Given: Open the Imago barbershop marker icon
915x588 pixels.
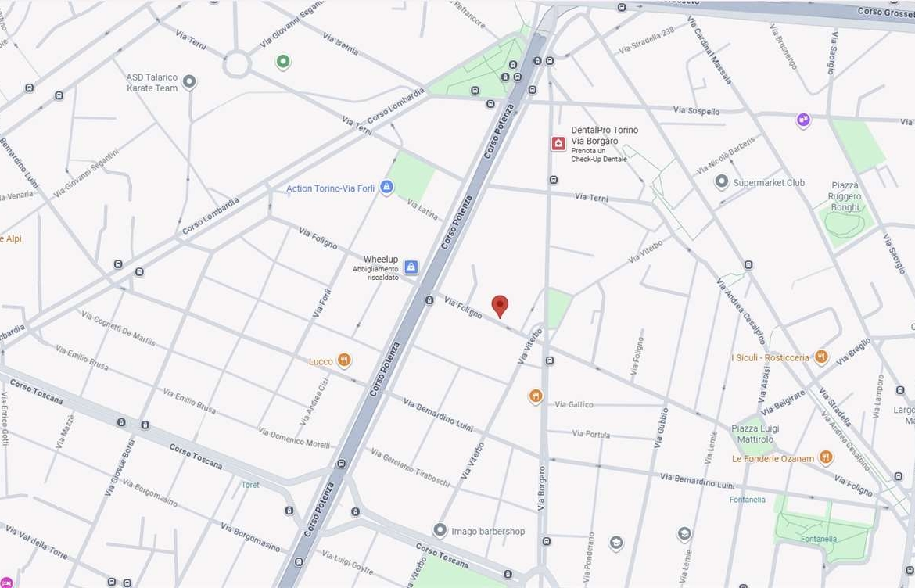Looking at the screenshot, I should point(440,530).
